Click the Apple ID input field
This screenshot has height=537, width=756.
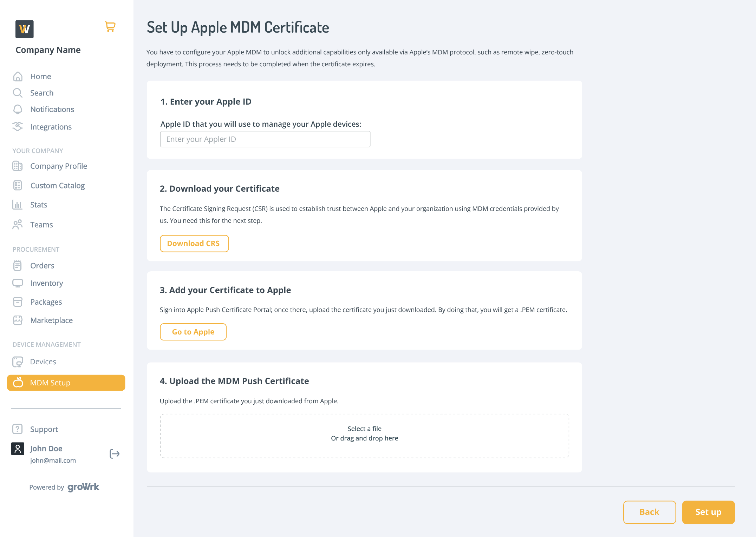[x=265, y=139]
